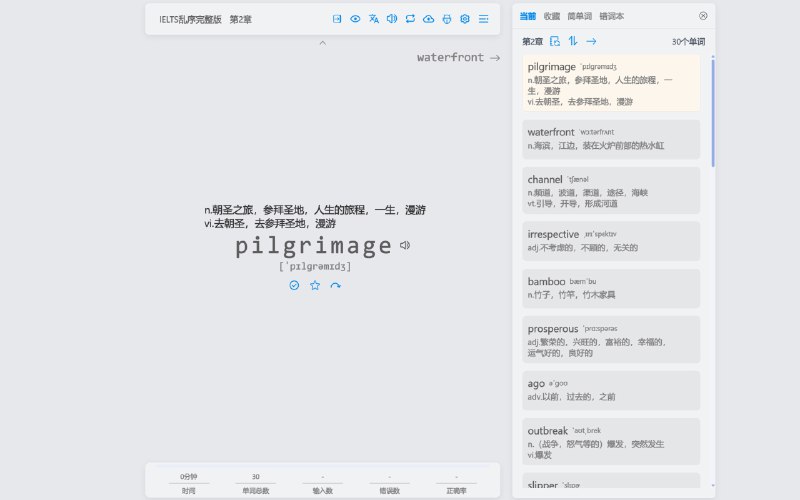The height and width of the screenshot is (500, 800).
Task: Click the cloud upload icon
Action: pyautogui.click(x=429, y=19)
